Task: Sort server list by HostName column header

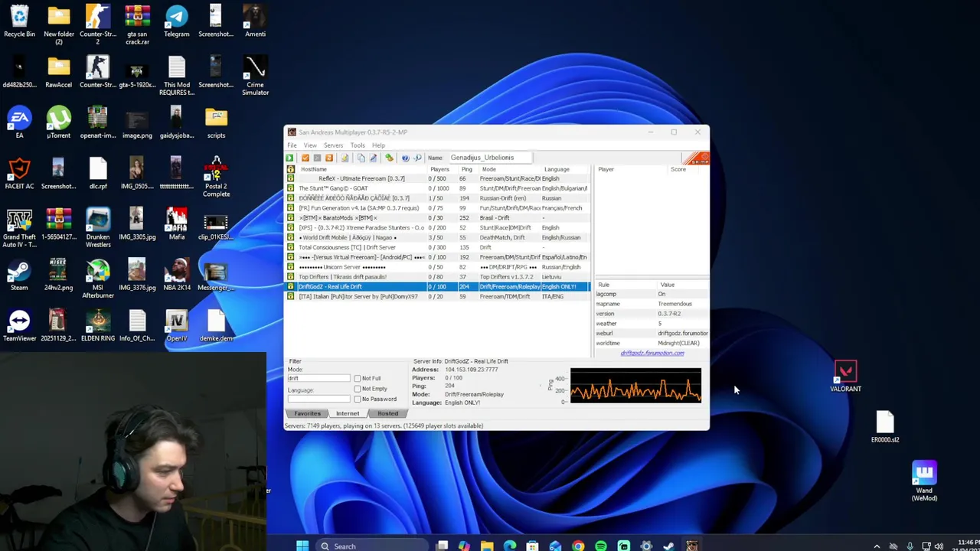Action: point(361,169)
